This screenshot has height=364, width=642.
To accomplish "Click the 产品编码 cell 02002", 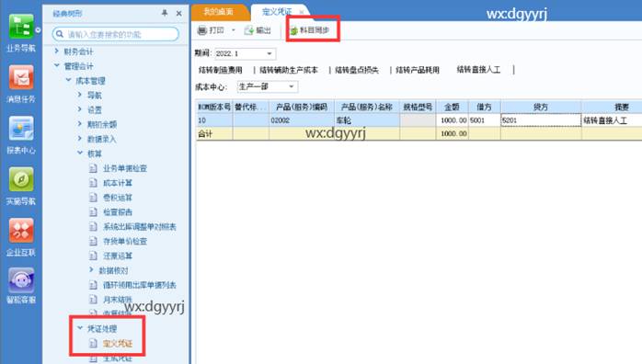I will coord(302,120).
